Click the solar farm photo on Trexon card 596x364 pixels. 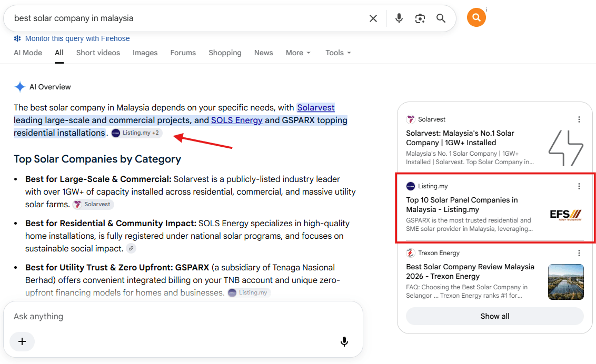click(x=565, y=281)
